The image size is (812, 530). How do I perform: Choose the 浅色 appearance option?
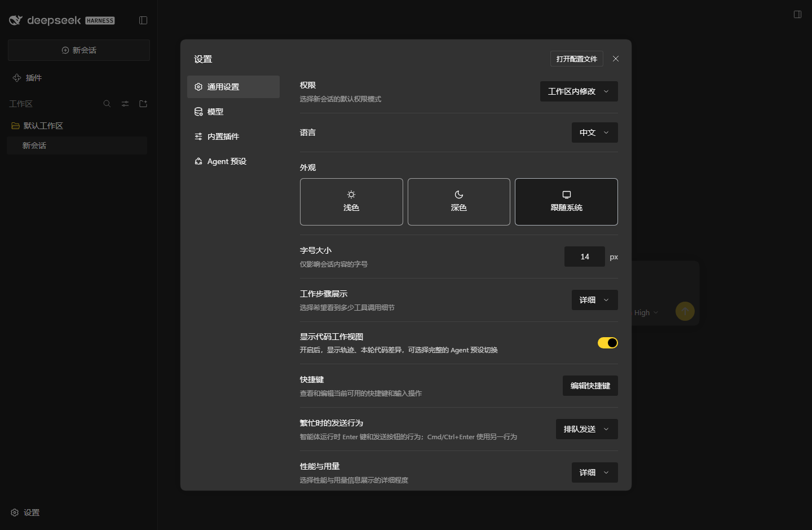pos(351,202)
